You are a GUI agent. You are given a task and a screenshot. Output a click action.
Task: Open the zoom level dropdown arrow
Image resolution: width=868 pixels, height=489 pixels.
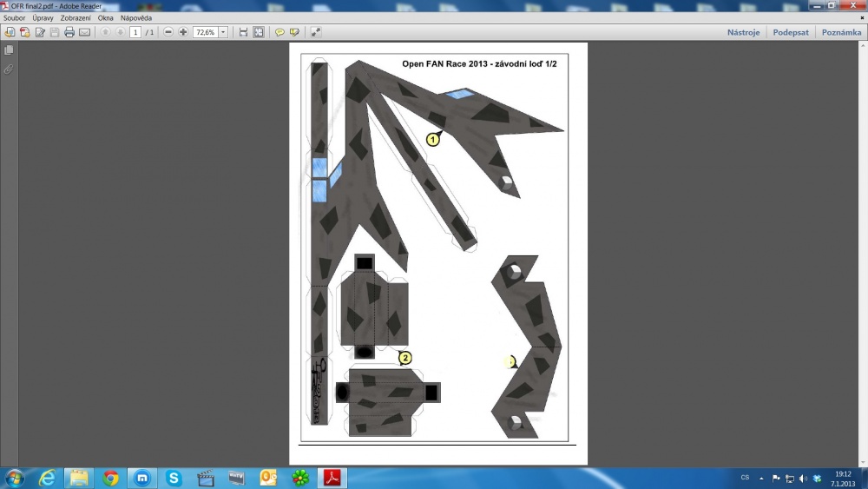pos(224,32)
